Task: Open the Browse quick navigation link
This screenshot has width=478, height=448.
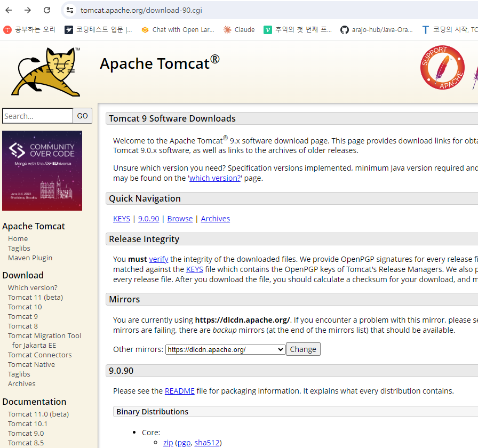Action: (x=180, y=219)
